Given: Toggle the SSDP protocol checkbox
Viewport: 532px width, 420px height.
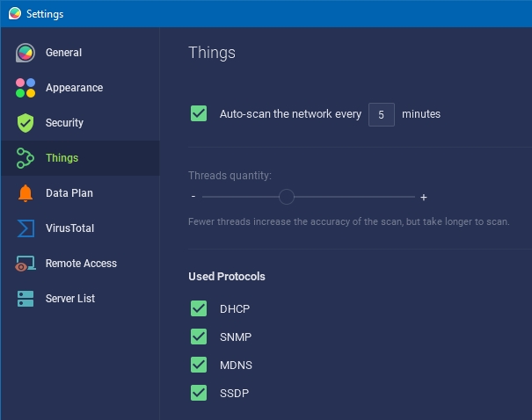Looking at the screenshot, I should (x=199, y=393).
